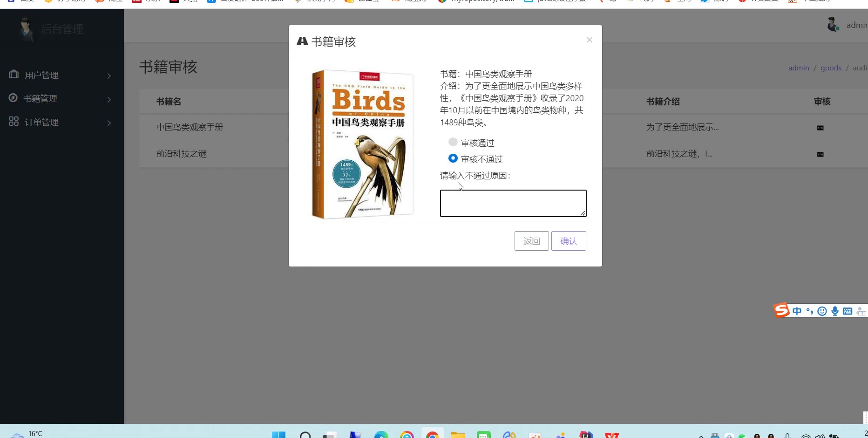This screenshot has height=438, width=868.
Task: Click the 用户管理 briefcase icon
Action: [x=14, y=75]
